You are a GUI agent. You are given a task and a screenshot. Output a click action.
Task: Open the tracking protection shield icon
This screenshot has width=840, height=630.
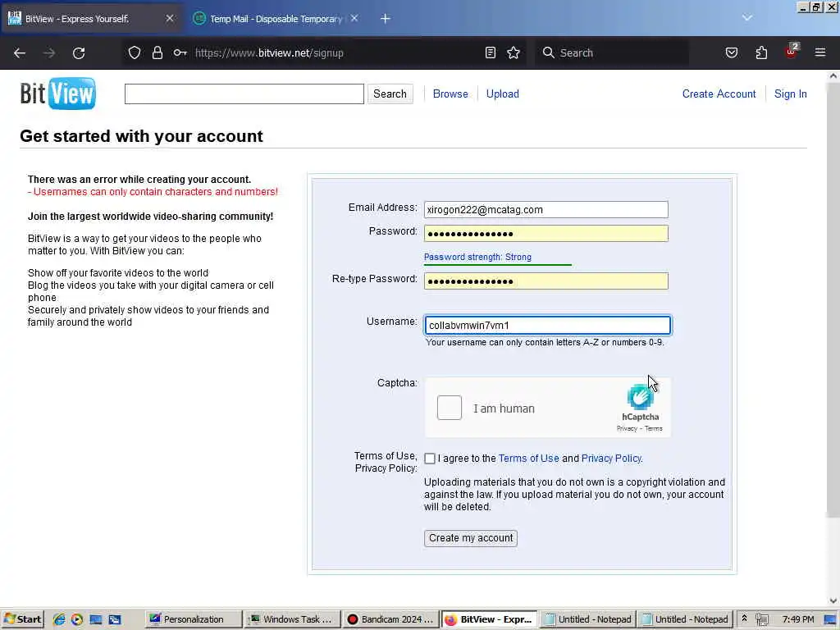click(x=135, y=52)
